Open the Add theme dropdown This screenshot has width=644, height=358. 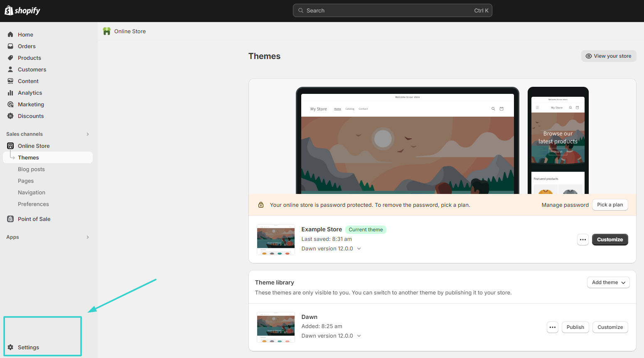click(x=608, y=282)
